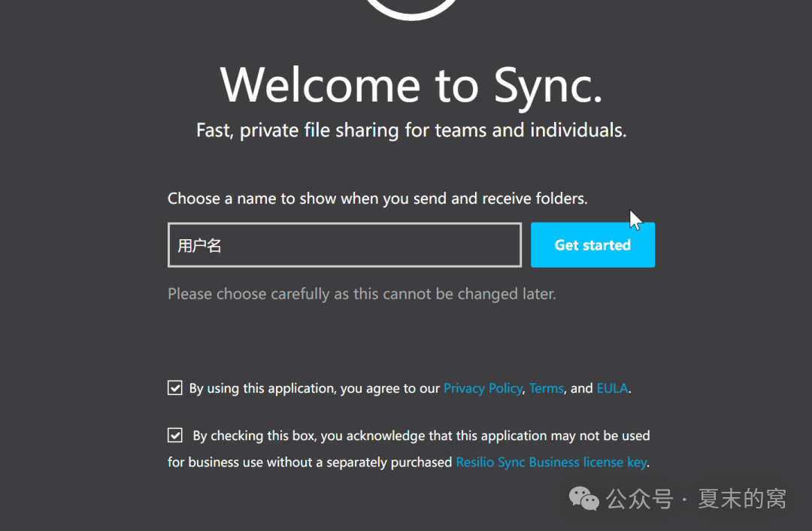Follow the Resilio Sync Business license key link
This screenshot has height=531, width=812.
point(551,462)
